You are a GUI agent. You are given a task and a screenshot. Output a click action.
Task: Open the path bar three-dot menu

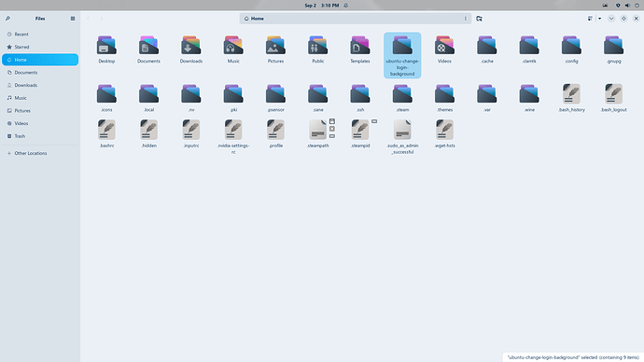pyautogui.click(x=466, y=19)
